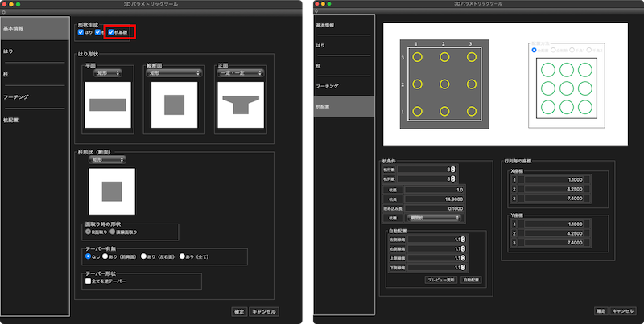The height and width of the screenshot is (324, 644).
Task: Uncheck the はり shape generation checkbox
Action: (x=81, y=33)
